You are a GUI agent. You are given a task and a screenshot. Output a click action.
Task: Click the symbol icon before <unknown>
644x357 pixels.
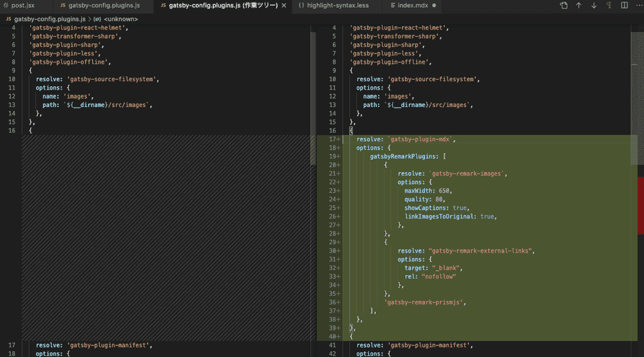97,19
